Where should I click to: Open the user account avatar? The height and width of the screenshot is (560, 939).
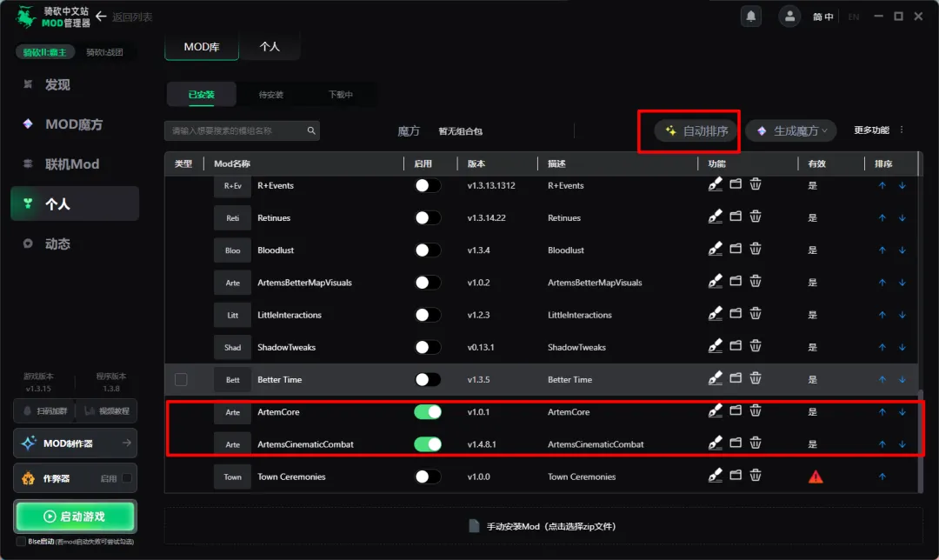[789, 17]
